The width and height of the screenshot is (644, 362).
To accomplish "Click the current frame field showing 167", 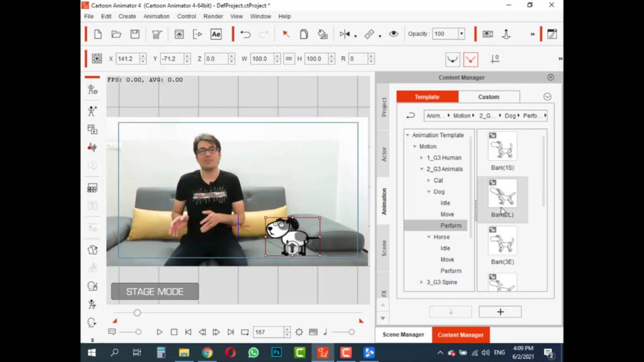I will point(268,332).
